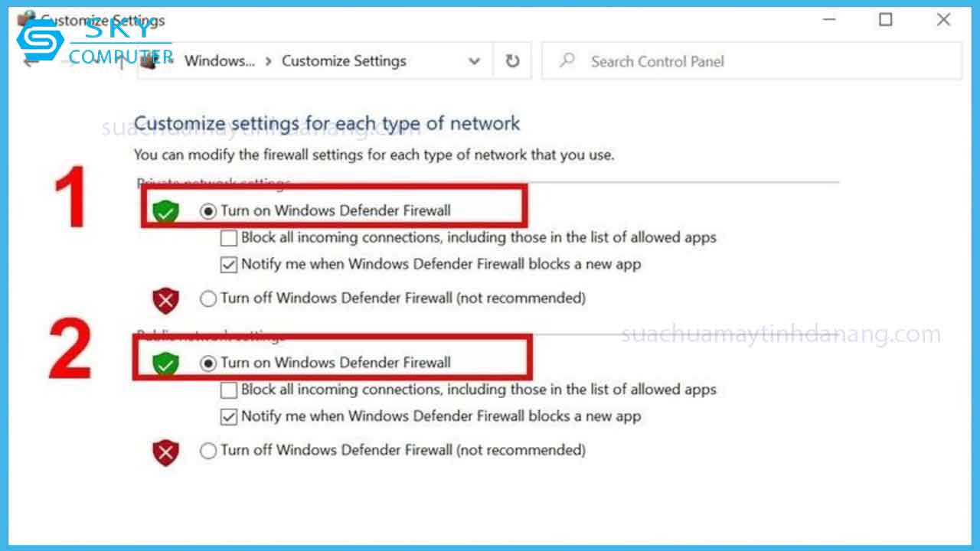
Task: Open the address bar dropdown
Action: (474, 60)
